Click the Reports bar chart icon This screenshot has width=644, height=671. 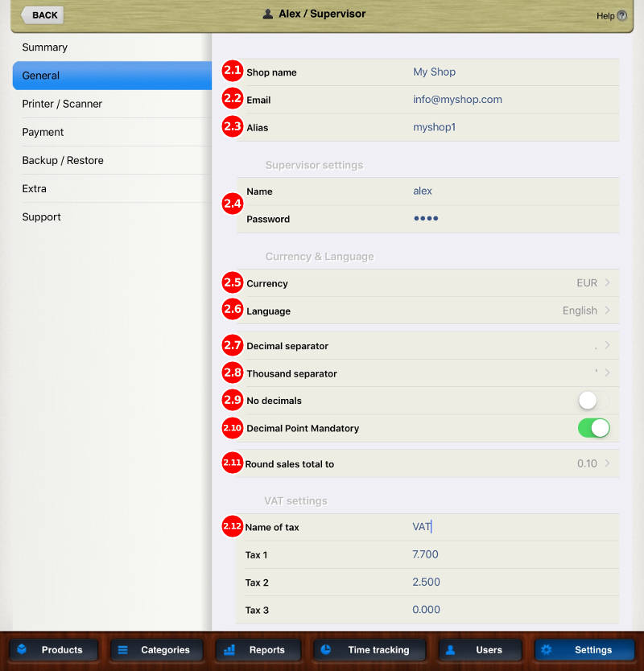(x=229, y=649)
